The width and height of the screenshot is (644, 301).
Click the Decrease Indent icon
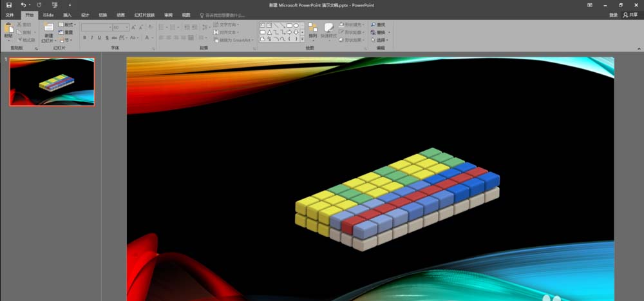tap(187, 27)
